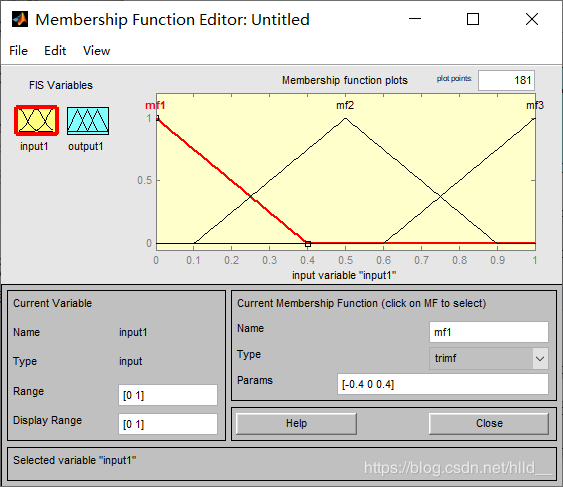Open the Edit menu
Image resolution: width=563 pixels, height=487 pixels.
[55, 51]
